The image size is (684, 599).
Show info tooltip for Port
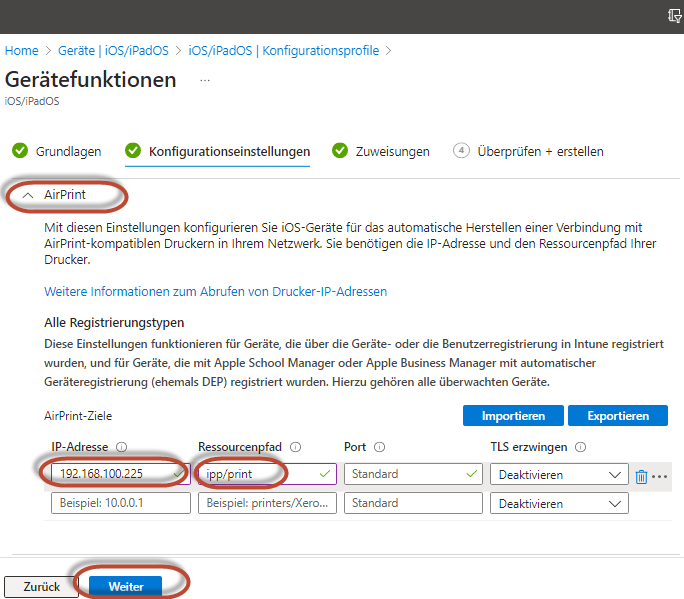(x=380, y=448)
